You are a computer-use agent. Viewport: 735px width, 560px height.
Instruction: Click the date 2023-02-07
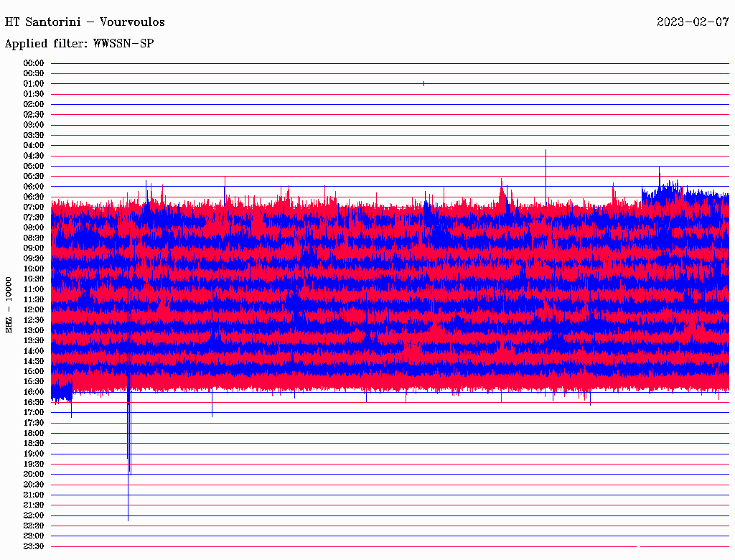coord(693,22)
